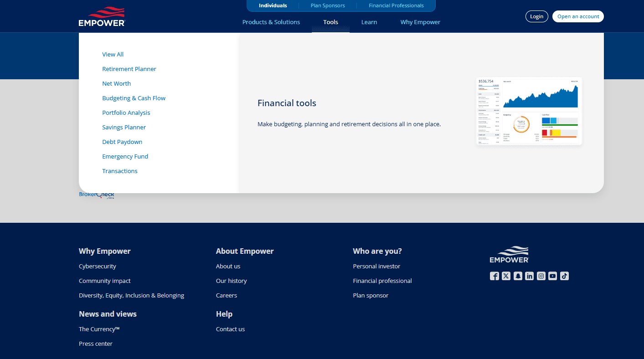Click the Empower logo in the header
644x359 pixels.
102,16
